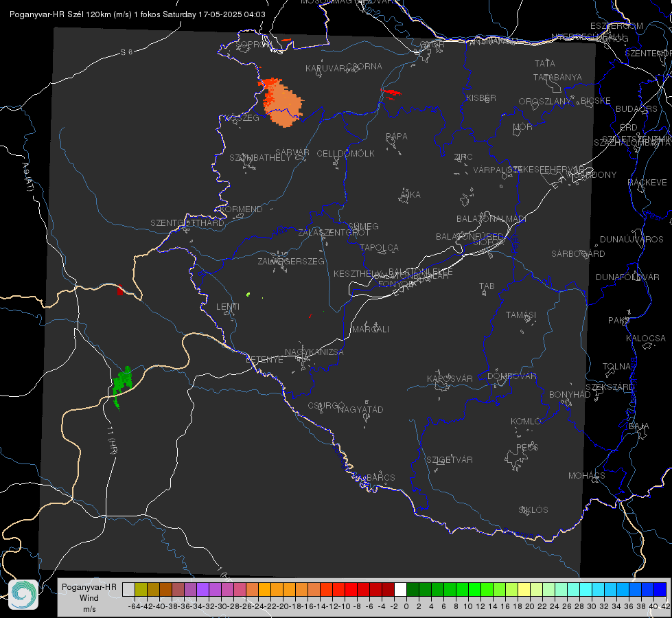Click the SÁRVÁR city label
Viewport: 672px width, 618px height.
tap(292, 152)
